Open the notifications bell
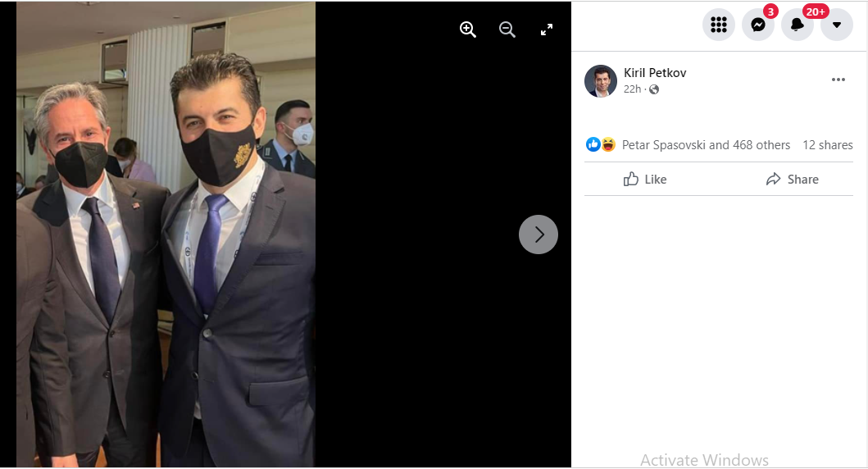Viewport: 868px width, 469px height. [798, 25]
